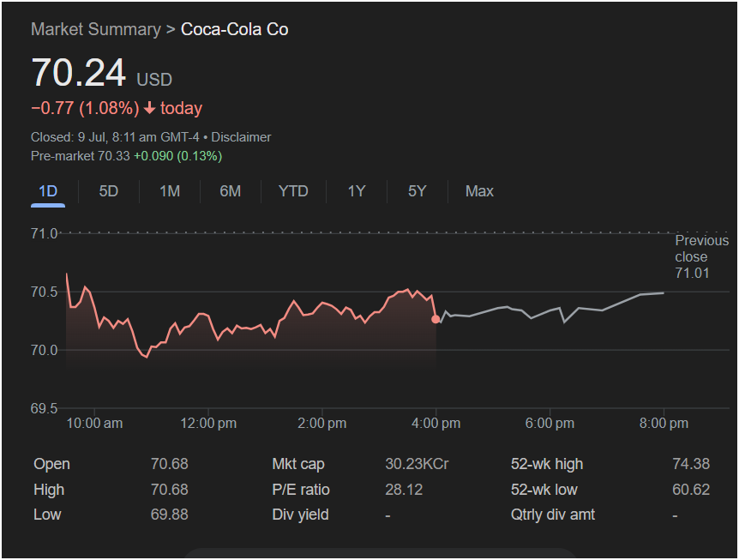Viewport: 739px width, 560px height.
Task: Open the 1M chart range tab
Action: click(x=170, y=191)
